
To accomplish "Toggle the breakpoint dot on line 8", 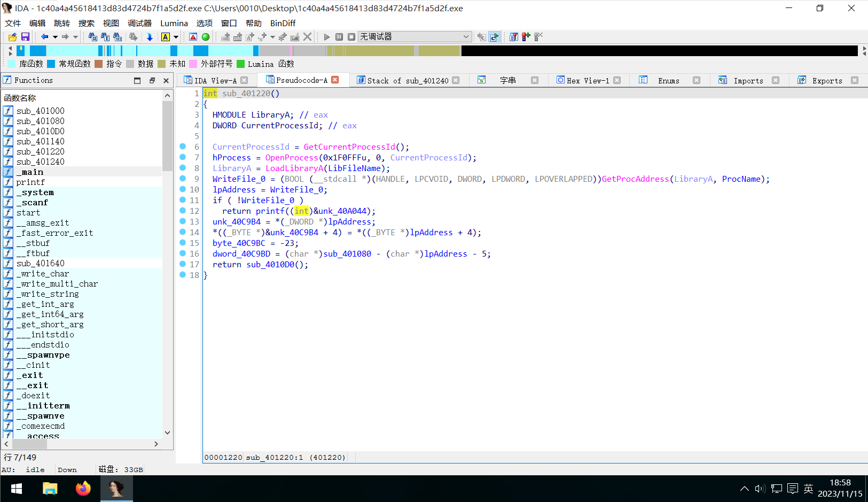I will click(x=183, y=168).
